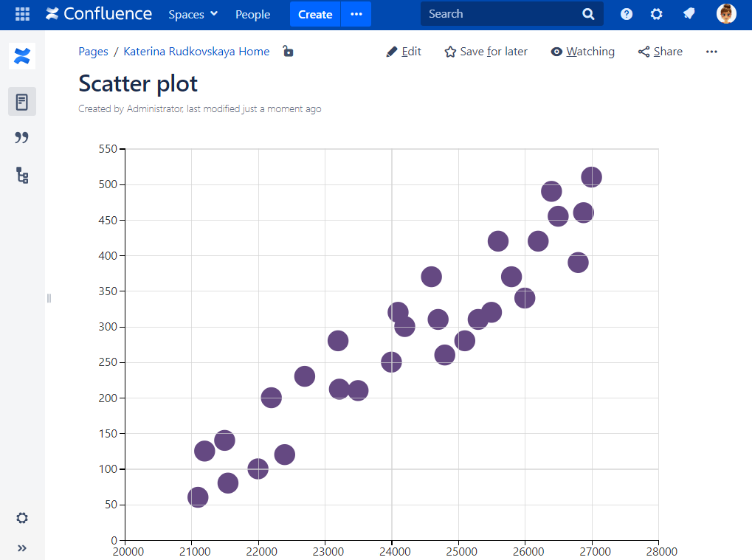The width and height of the screenshot is (752, 560).
Task: Toggle Watching for this page
Action: [582, 51]
